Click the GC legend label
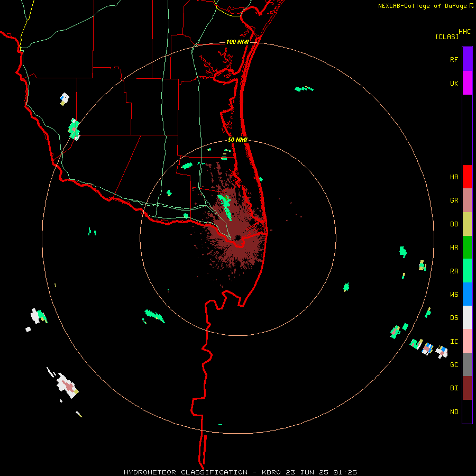Screen dimensions: 476x476 click(x=454, y=365)
